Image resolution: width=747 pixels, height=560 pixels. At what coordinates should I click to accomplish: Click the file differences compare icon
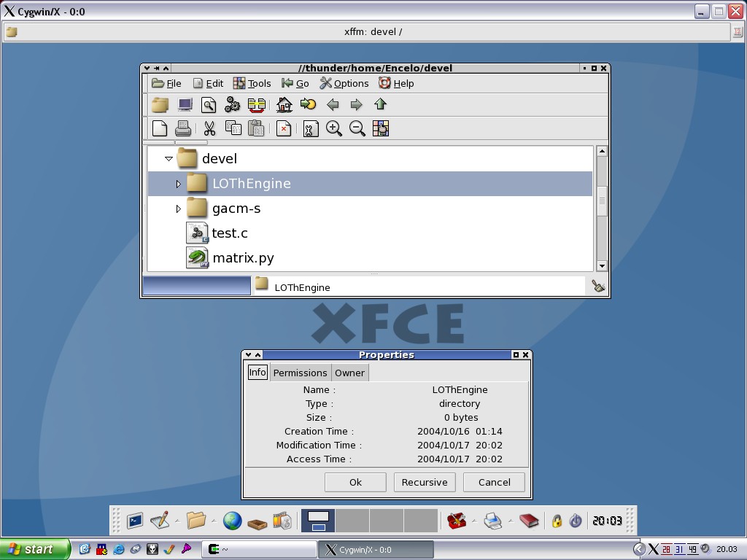pos(257,105)
